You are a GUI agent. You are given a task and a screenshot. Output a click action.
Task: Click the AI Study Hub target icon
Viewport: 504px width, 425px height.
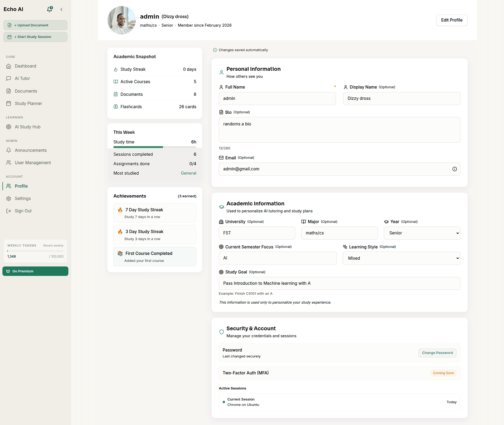[x=9, y=127]
